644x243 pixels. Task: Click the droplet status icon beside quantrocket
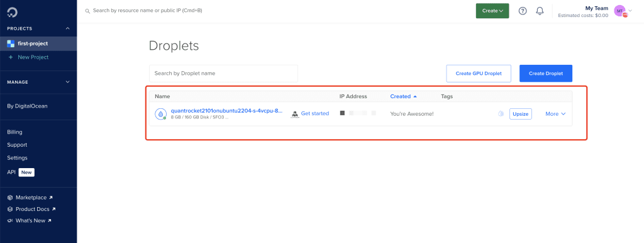[160, 114]
